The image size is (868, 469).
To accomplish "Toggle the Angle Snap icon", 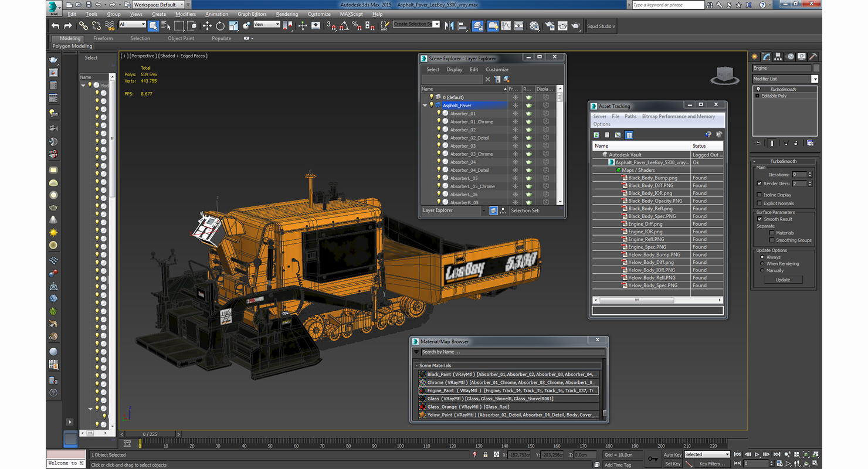I will [344, 26].
